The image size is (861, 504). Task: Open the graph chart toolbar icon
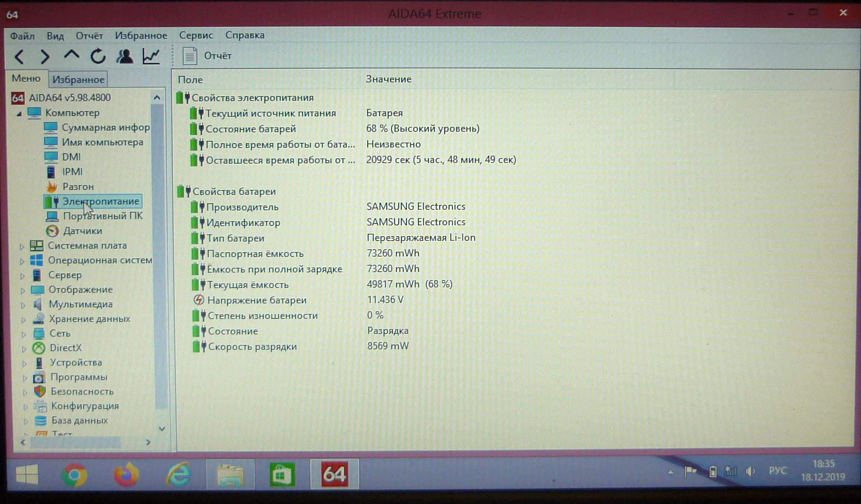(x=151, y=56)
